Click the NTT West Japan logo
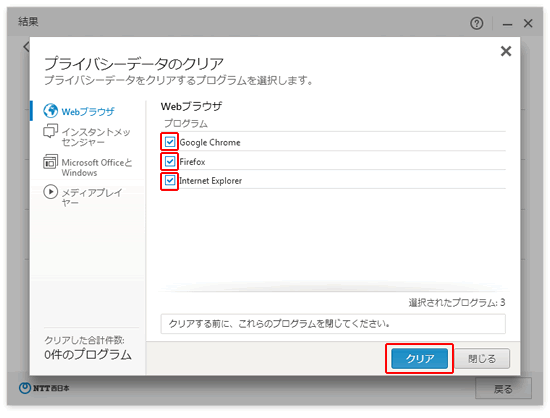The image size is (550, 418). click(x=44, y=388)
